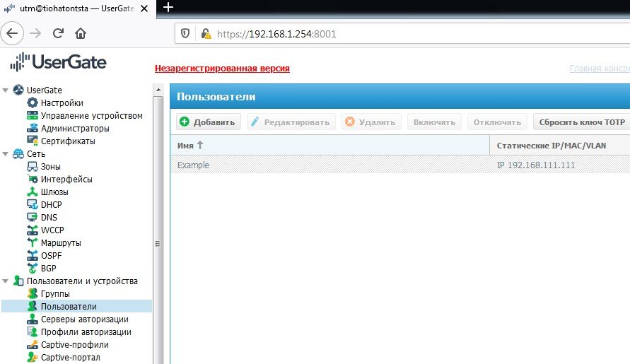Select the BGP icon
This screenshot has height=364, width=630.
[32, 269]
